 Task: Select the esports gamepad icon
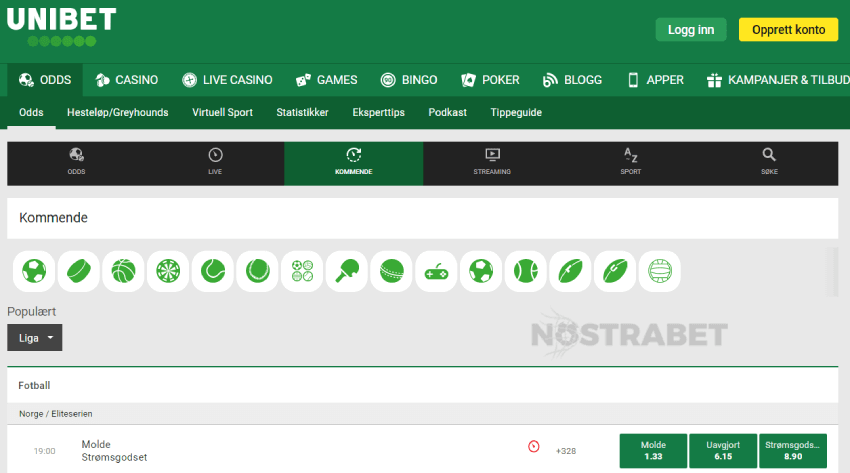pos(436,271)
